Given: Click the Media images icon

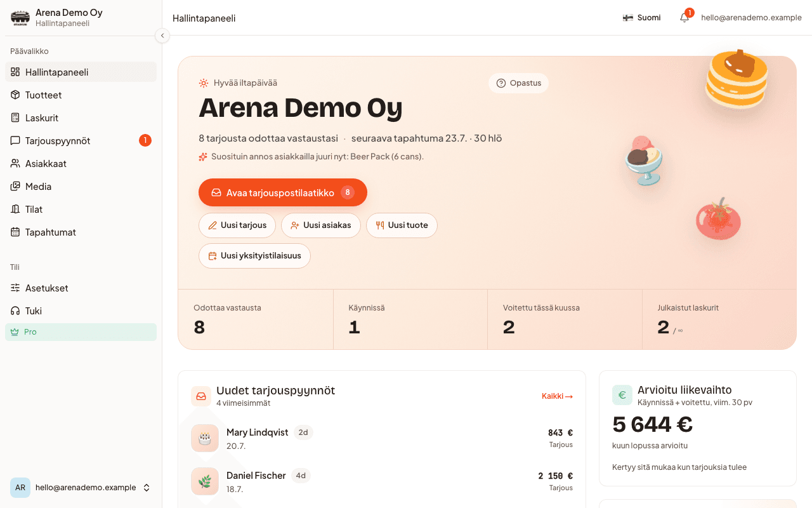Looking at the screenshot, I should (15, 186).
